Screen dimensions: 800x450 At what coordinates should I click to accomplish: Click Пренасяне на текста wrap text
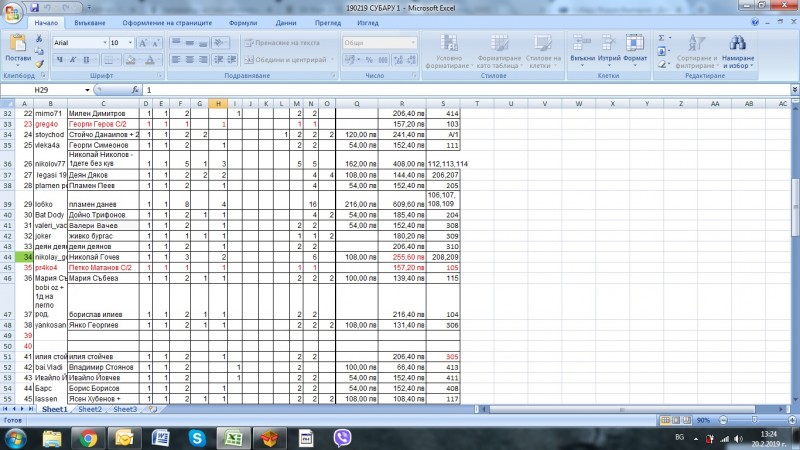tap(282, 43)
